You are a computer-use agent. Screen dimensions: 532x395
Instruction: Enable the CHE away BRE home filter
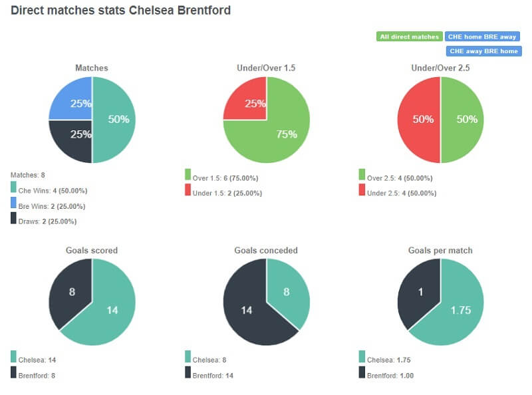[483, 50]
